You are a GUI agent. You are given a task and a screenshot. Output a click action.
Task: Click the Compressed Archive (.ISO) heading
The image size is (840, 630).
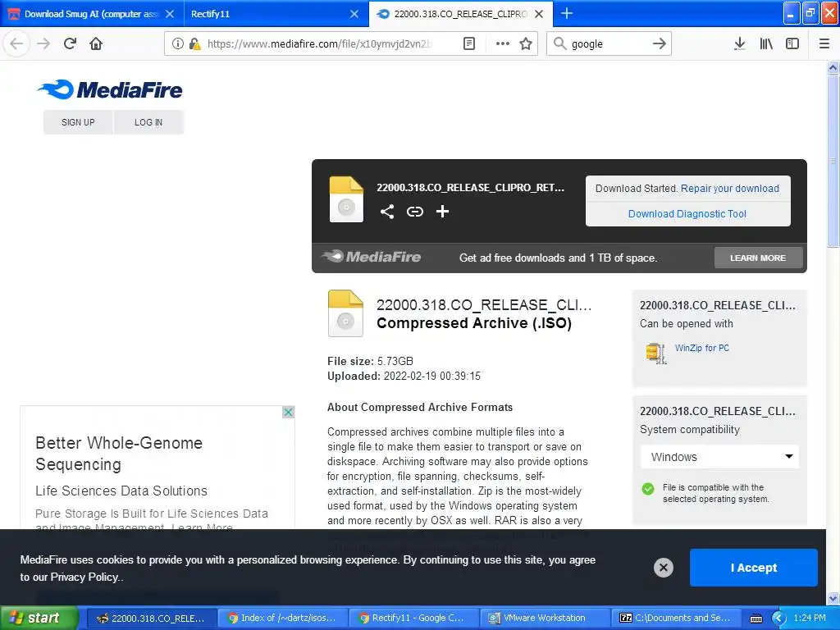click(x=474, y=323)
